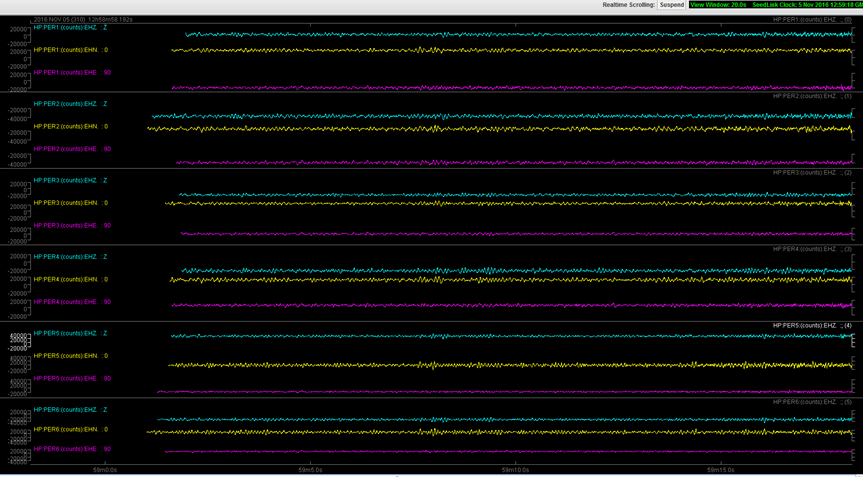Click the 59m5.0s time axis marker
This screenshot has height=477, width=863.
[x=311, y=468]
